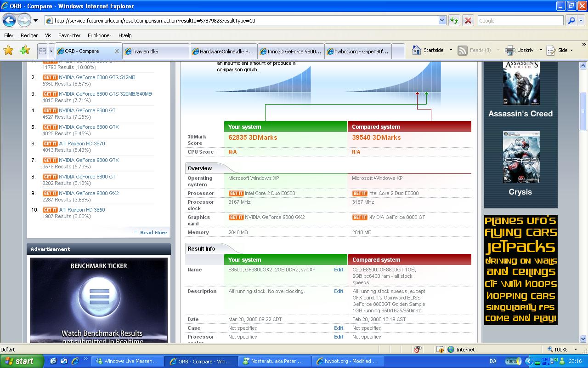Go forward with the browser Forward arrow
Screen dimensions: 588x368
(x=24, y=20)
